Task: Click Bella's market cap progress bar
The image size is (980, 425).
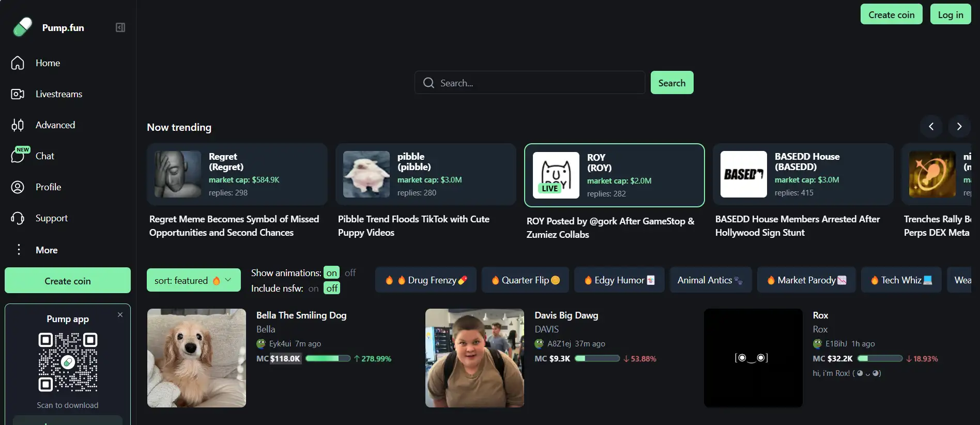Action: 328,358
